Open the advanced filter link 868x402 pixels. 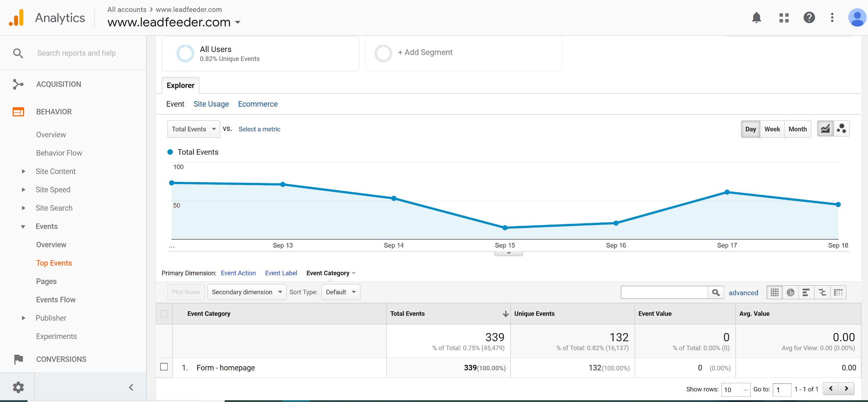tap(743, 293)
